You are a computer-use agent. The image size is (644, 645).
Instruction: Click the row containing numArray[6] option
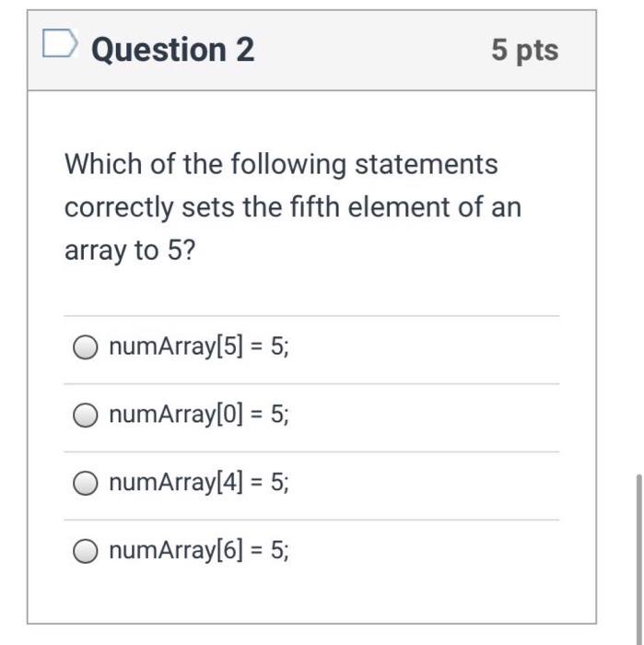[x=311, y=554]
